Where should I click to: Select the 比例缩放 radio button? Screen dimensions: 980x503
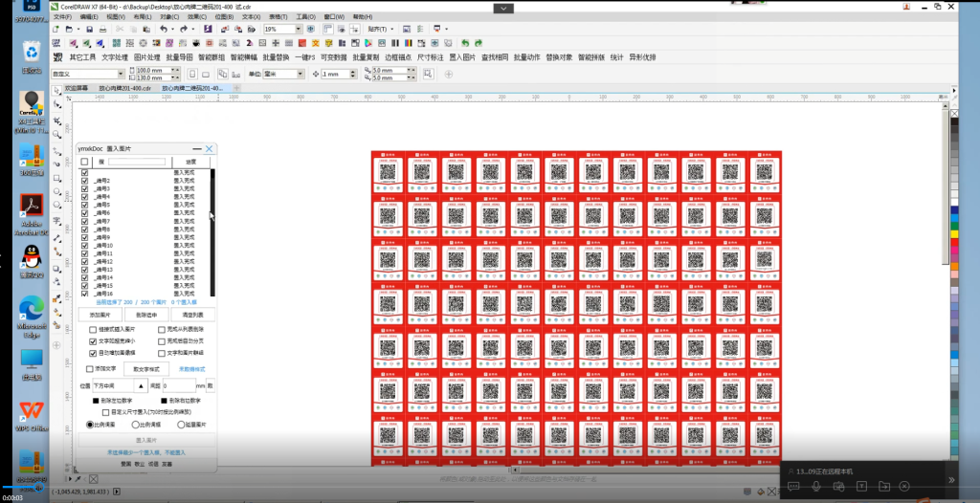pyautogui.click(x=91, y=424)
